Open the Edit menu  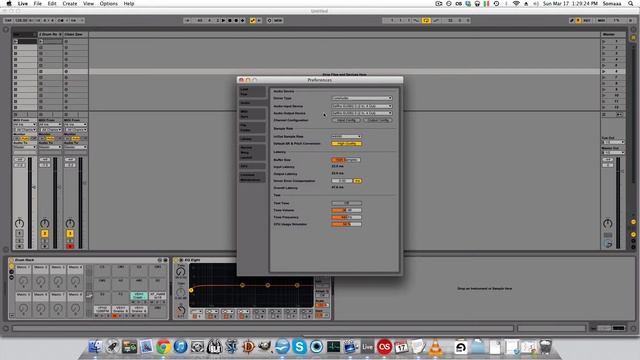point(52,4)
